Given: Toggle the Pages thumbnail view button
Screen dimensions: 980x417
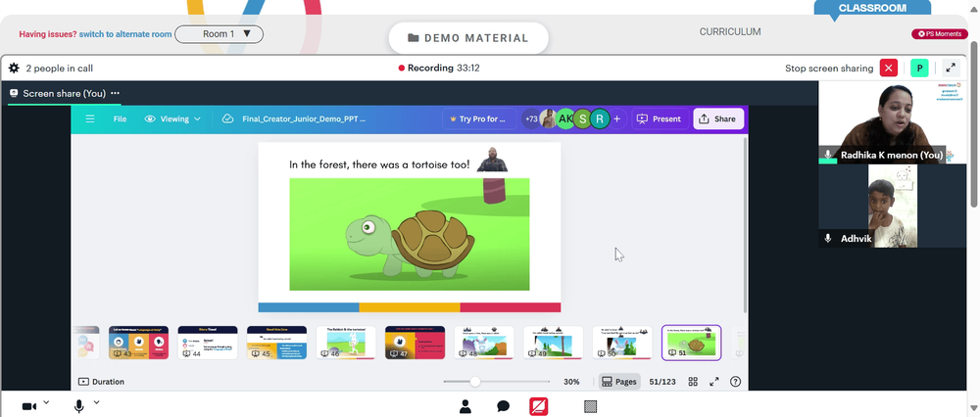Looking at the screenshot, I should pyautogui.click(x=619, y=382).
